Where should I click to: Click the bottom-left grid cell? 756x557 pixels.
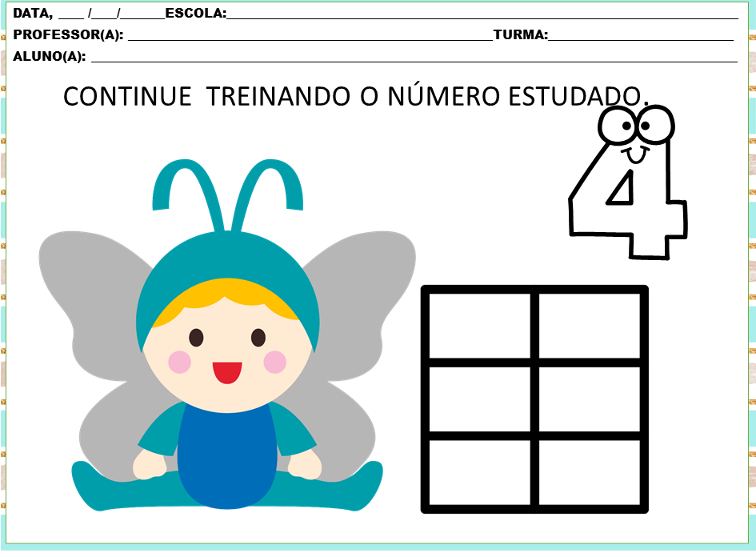[x=480, y=472]
